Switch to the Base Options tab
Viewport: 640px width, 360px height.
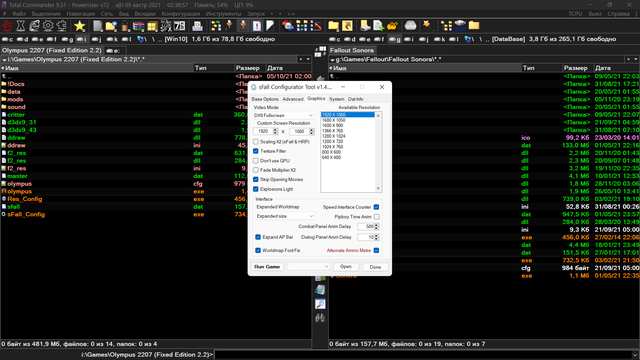pyautogui.click(x=265, y=99)
